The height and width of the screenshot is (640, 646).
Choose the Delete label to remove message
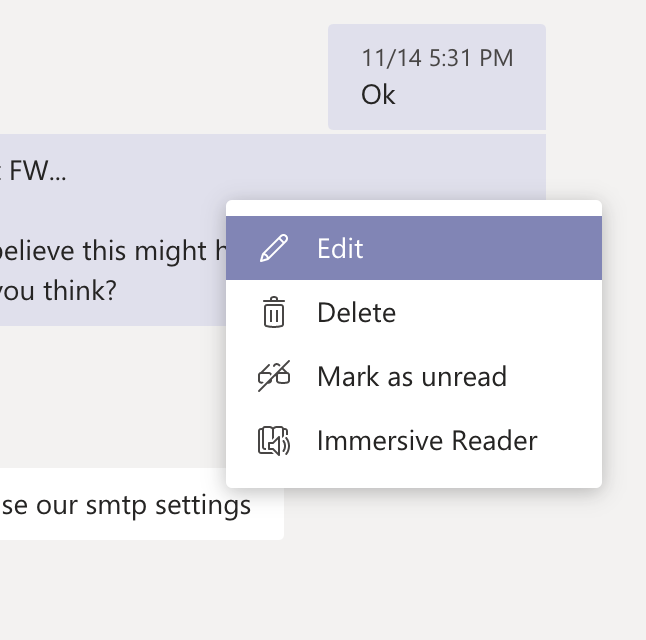(356, 313)
